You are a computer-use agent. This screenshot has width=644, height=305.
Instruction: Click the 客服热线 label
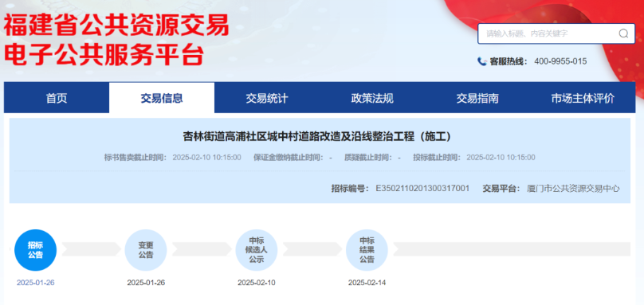[509, 61]
